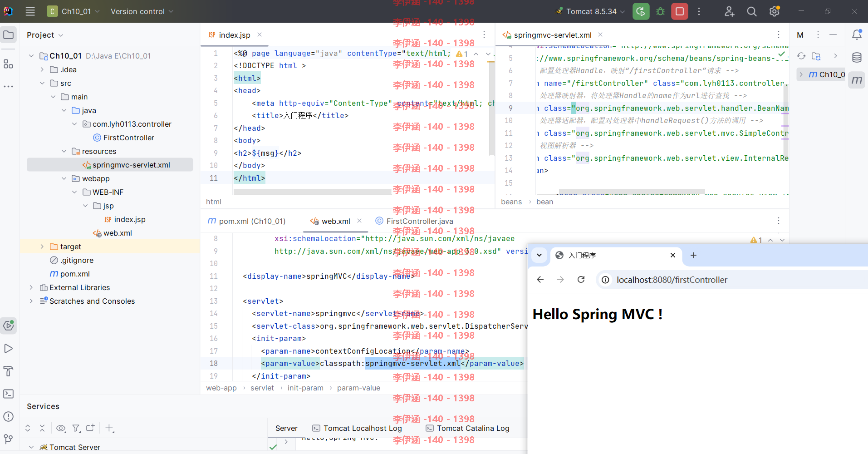Collapse the src folder

pos(42,83)
